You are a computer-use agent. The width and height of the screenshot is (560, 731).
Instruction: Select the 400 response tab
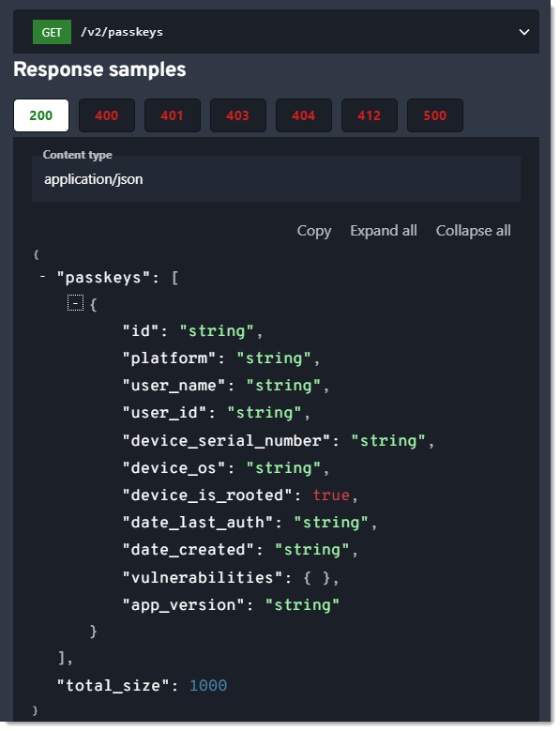pyautogui.click(x=107, y=115)
